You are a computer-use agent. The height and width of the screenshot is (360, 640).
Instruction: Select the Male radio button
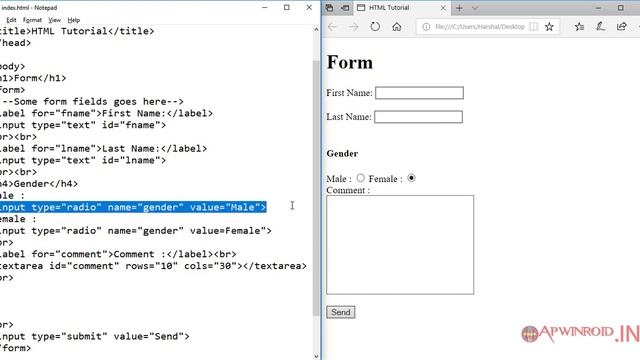pos(360,178)
